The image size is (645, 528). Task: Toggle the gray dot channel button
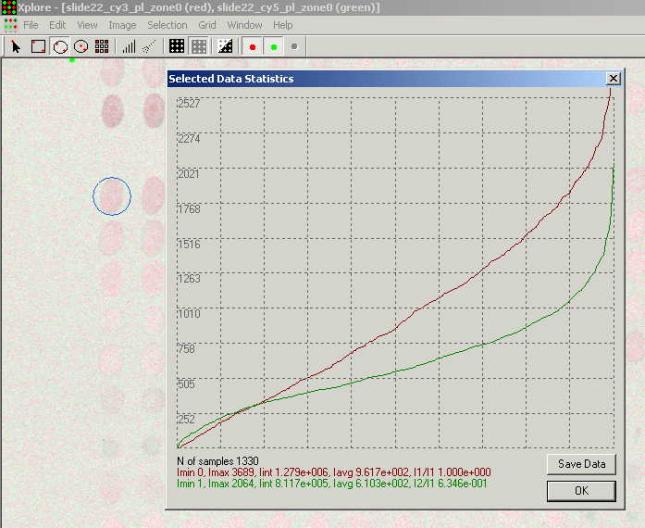point(294,46)
